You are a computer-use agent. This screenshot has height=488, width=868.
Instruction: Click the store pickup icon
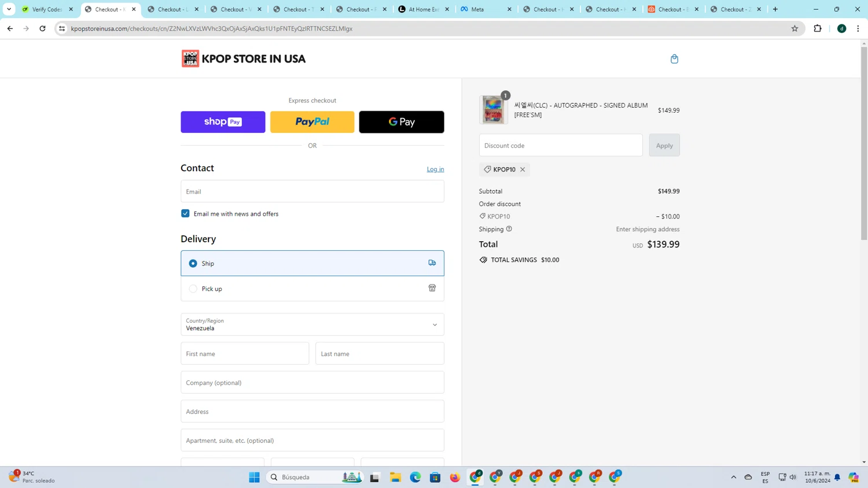pyautogui.click(x=432, y=288)
